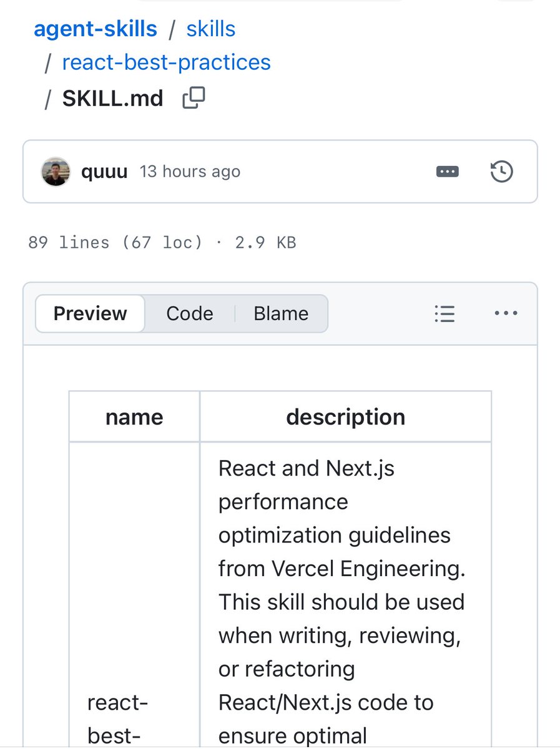Open the quuu author profile link
The width and height of the screenshot is (560, 749).
104,172
